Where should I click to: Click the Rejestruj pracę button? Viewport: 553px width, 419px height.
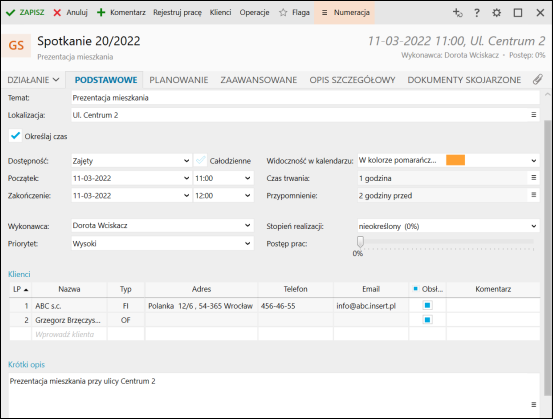[x=177, y=13]
